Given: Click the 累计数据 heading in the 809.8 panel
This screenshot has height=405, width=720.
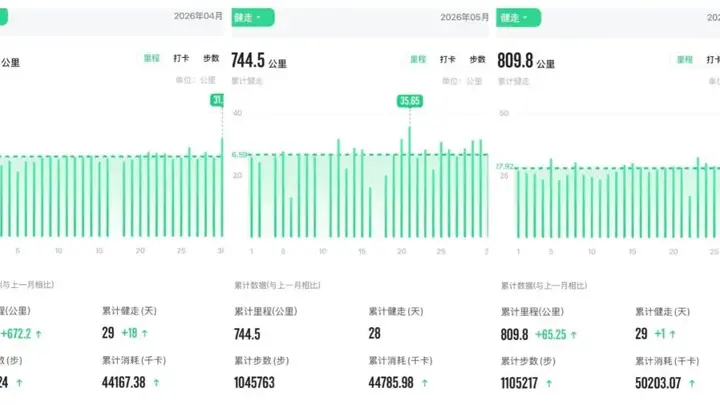Looking at the screenshot, I should tap(544, 286).
